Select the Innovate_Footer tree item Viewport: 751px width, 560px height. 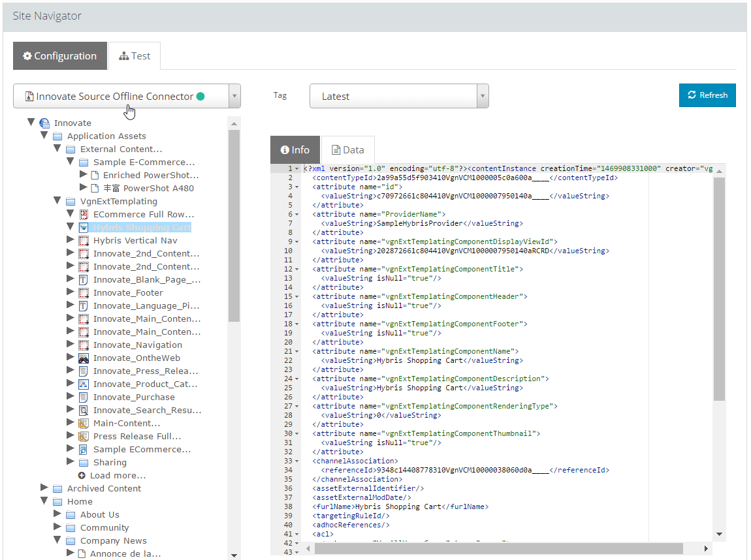[128, 292]
